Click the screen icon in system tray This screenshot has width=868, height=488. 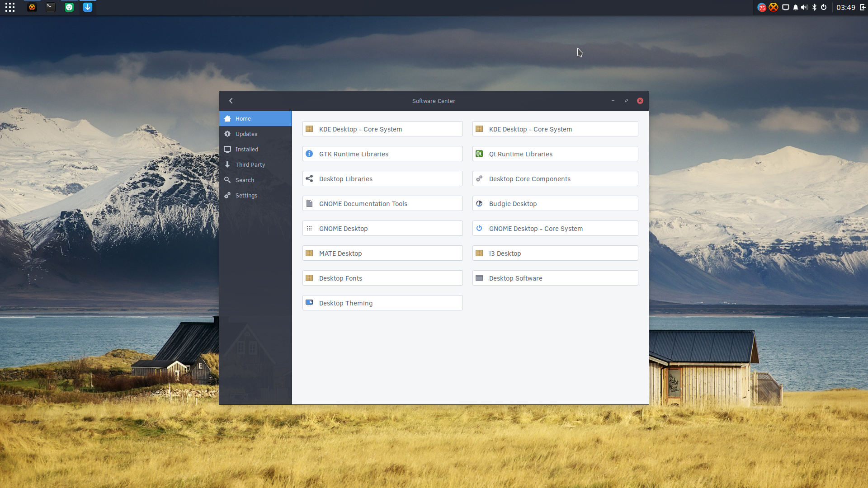point(786,7)
